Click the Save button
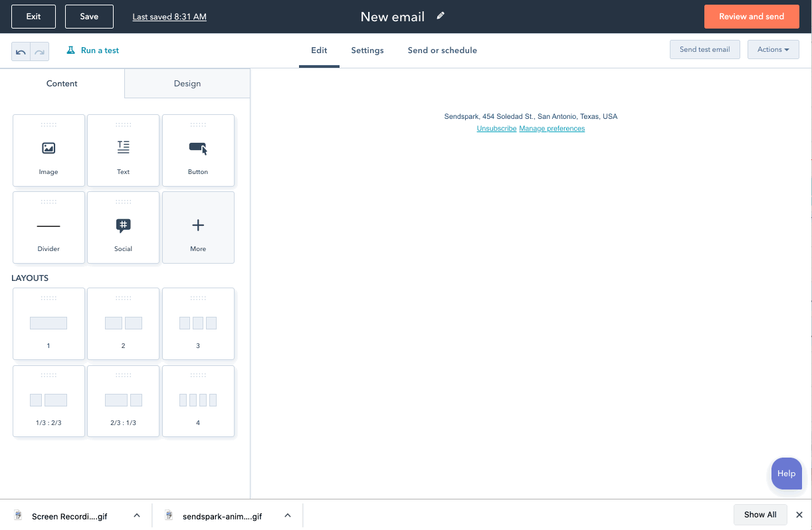812x530 pixels. point(89,17)
